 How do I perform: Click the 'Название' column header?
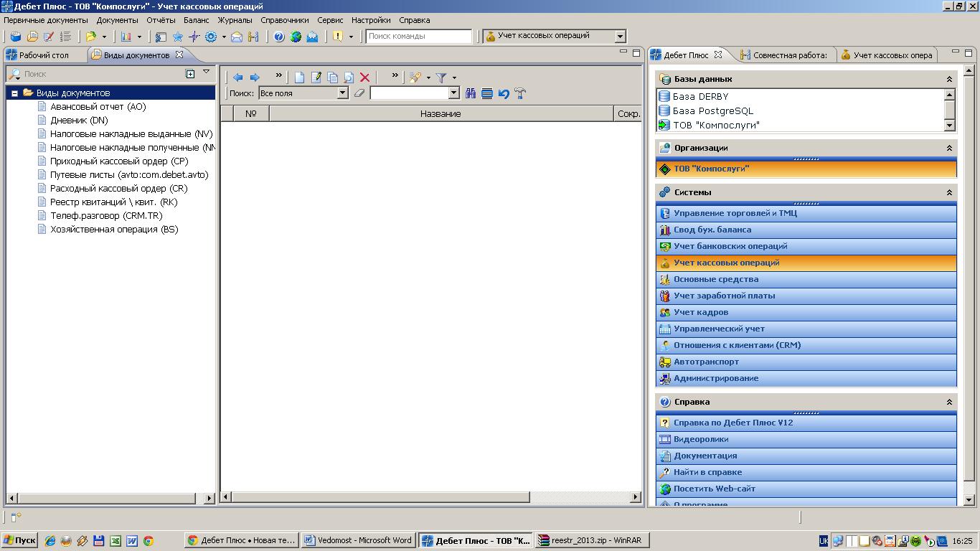(x=440, y=114)
